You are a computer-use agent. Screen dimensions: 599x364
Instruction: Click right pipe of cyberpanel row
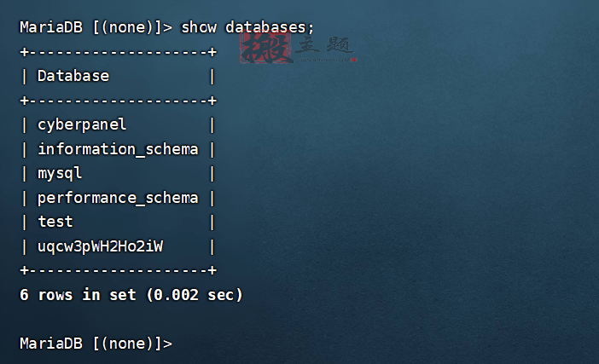[212, 125]
